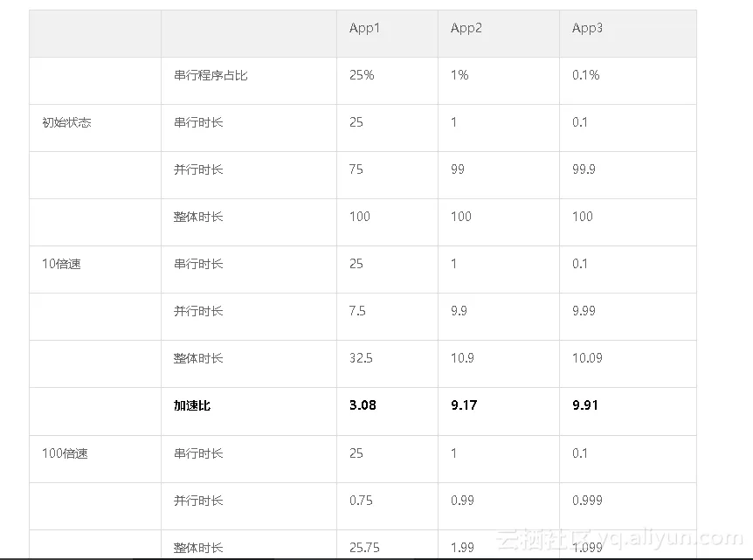This screenshot has width=753, height=560.
Task: Click the bold 加速比 row label
Action: point(192,405)
